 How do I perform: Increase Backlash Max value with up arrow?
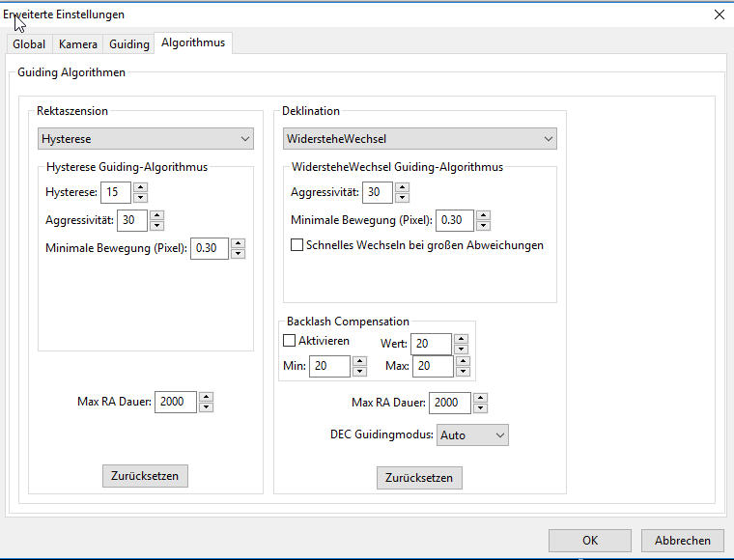[461, 361]
